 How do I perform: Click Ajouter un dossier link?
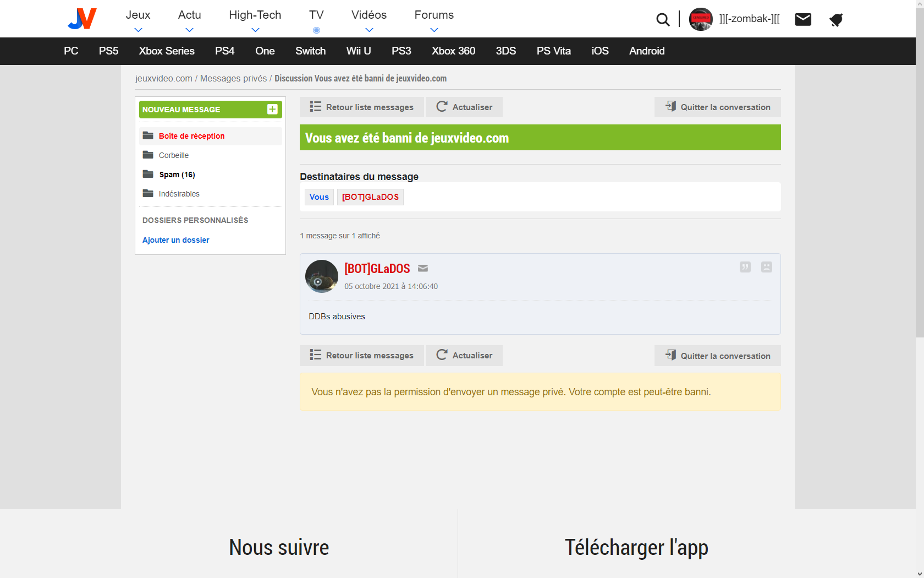pos(176,240)
